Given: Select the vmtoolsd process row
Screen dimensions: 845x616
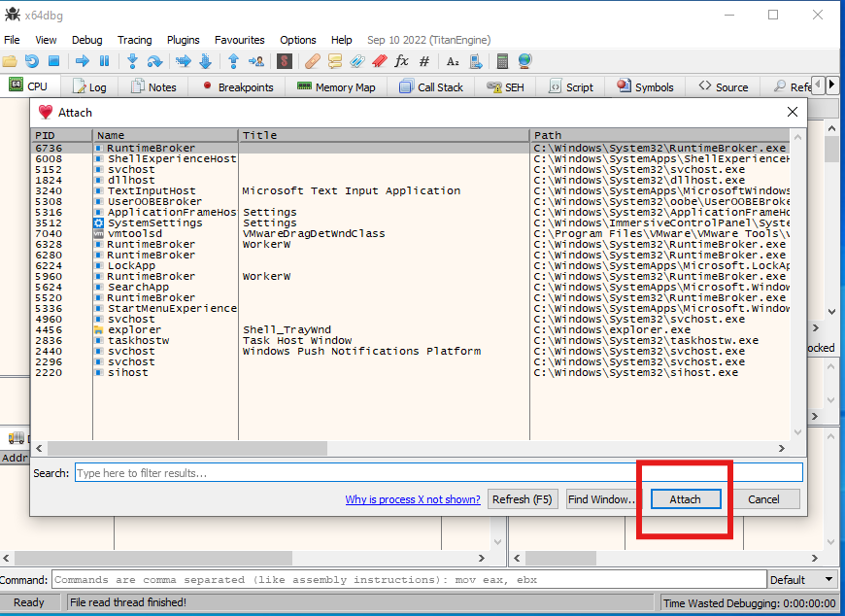Looking at the screenshot, I should (x=411, y=234).
